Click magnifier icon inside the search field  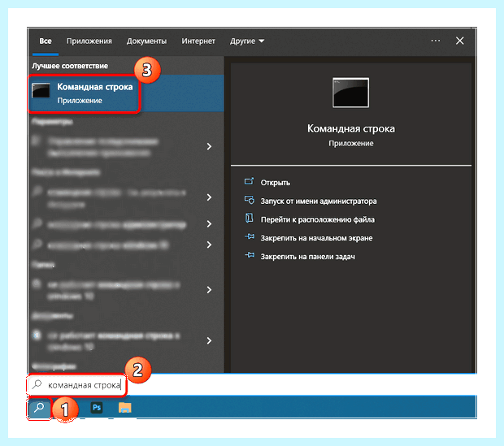coord(37,384)
